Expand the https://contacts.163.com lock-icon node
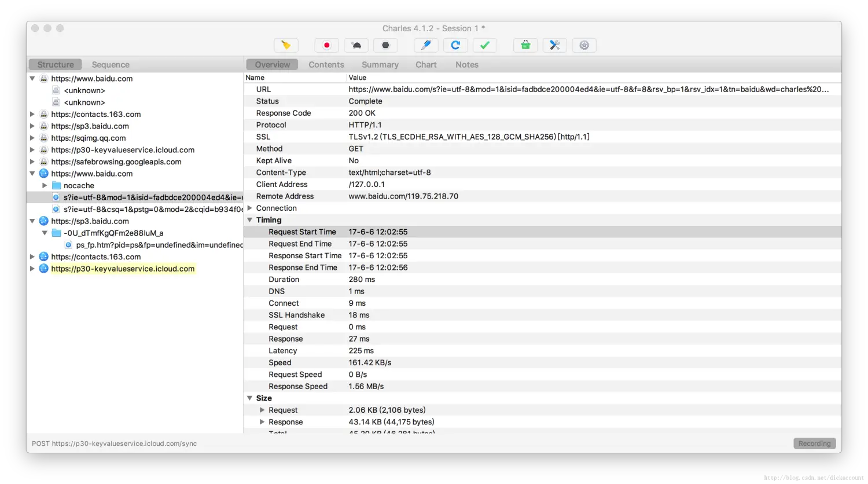This screenshot has width=868, height=484. (x=32, y=114)
